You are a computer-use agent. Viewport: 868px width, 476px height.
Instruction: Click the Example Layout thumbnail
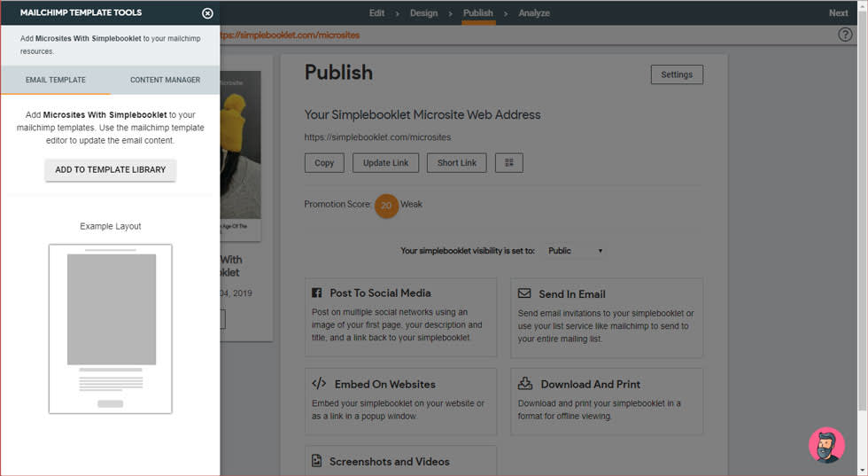[x=110, y=329]
